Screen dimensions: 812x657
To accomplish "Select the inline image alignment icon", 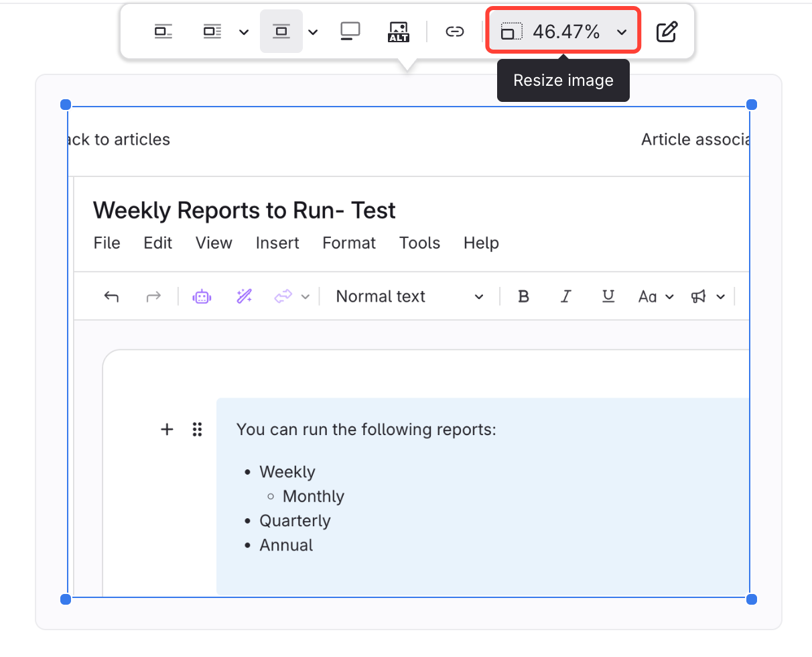I will click(x=163, y=32).
